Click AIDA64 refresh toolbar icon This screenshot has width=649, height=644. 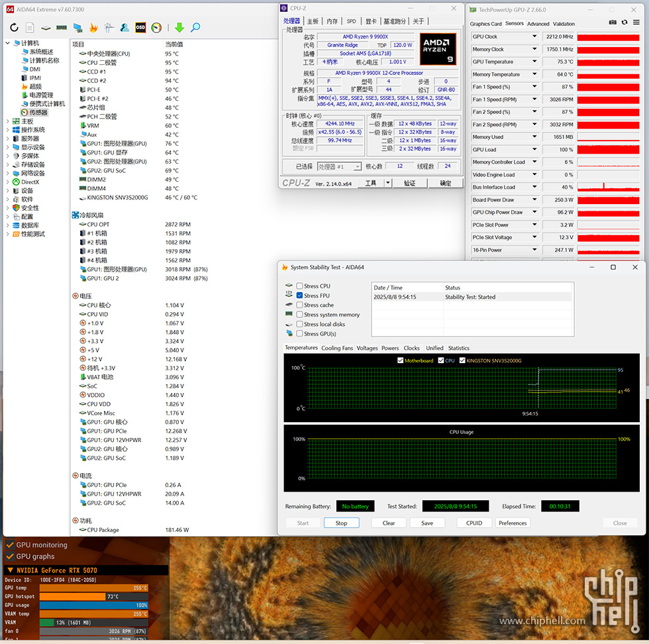pos(14,28)
